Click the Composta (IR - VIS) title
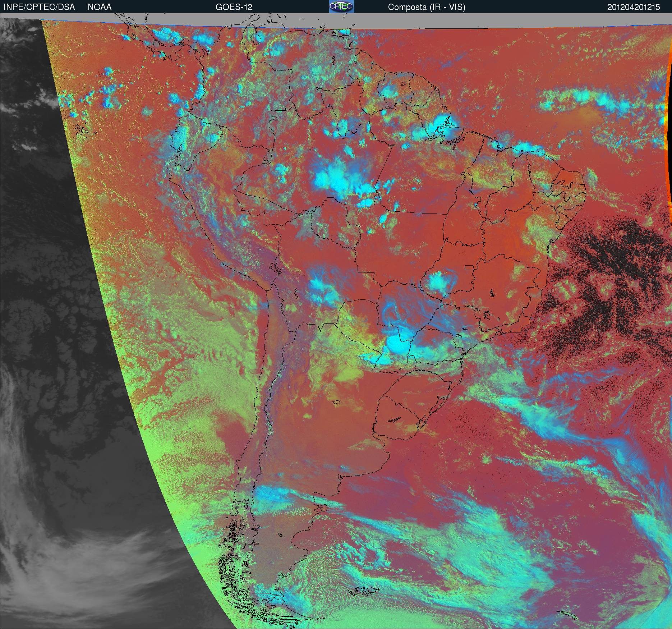The width and height of the screenshot is (672, 629). (x=427, y=8)
